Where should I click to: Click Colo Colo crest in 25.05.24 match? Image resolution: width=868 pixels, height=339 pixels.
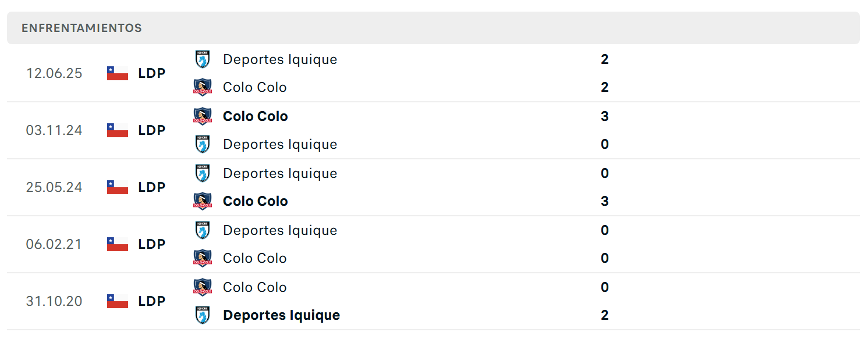[203, 201]
